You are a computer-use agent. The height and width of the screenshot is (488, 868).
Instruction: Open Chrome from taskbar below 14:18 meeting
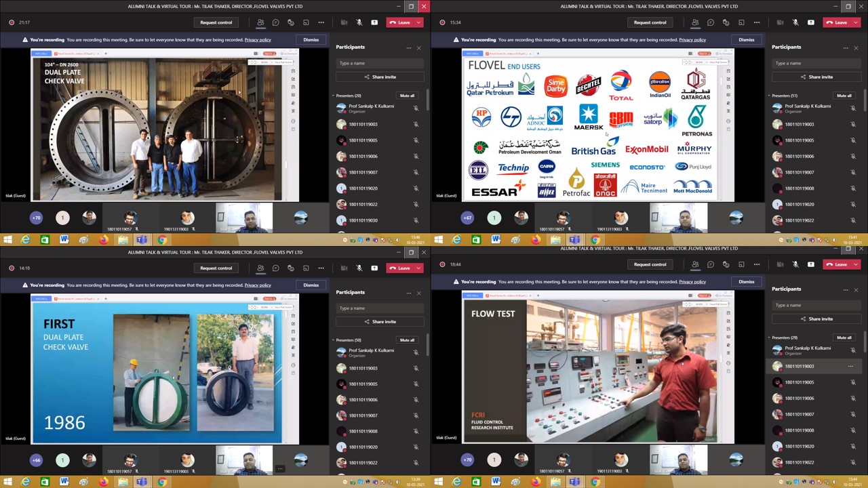tap(162, 482)
